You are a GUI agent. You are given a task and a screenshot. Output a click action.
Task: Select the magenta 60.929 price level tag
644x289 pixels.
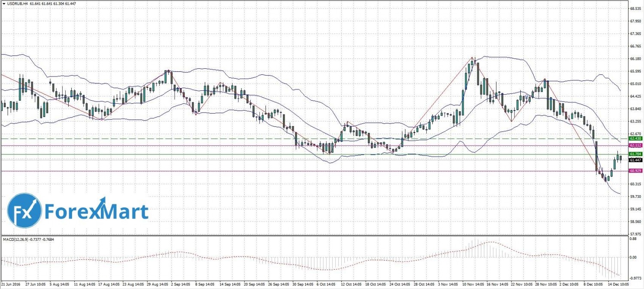(x=635, y=171)
